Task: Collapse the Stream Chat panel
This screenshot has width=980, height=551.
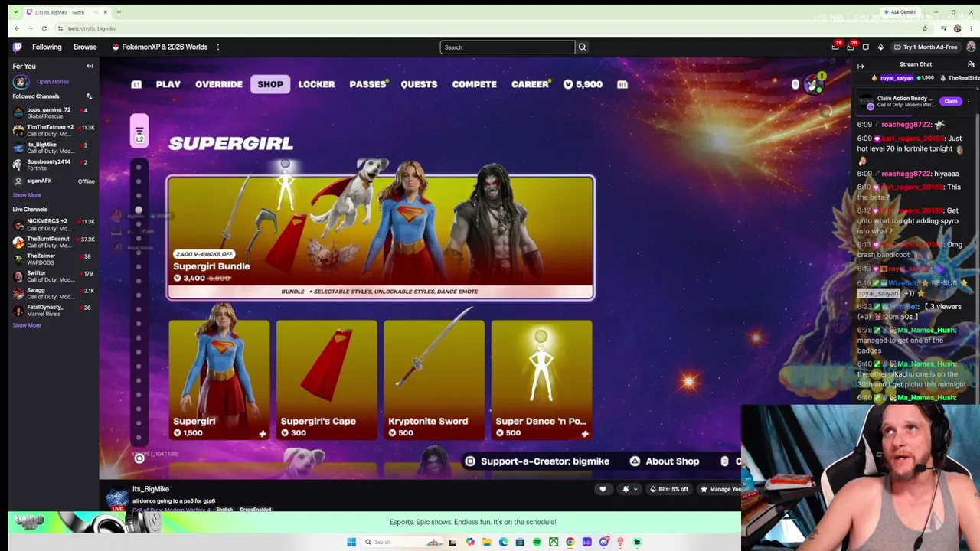Action: pos(861,66)
